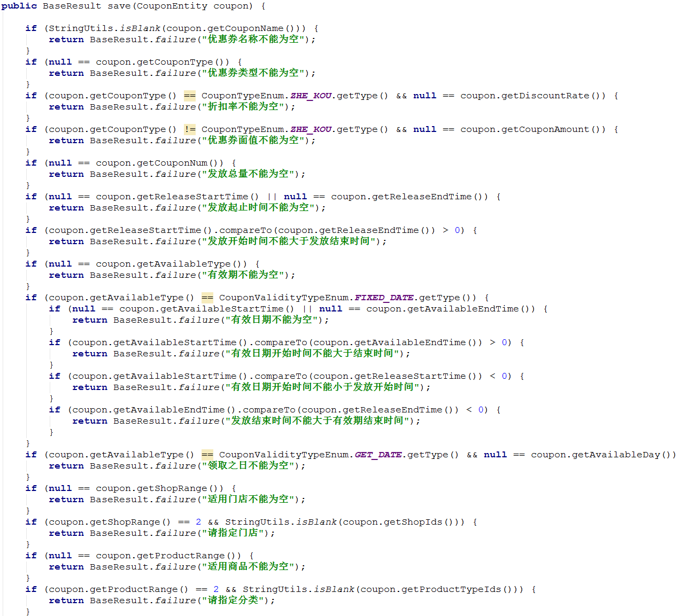Click the public keyword at top
Screen dimensions: 680x616
click(19, 6)
